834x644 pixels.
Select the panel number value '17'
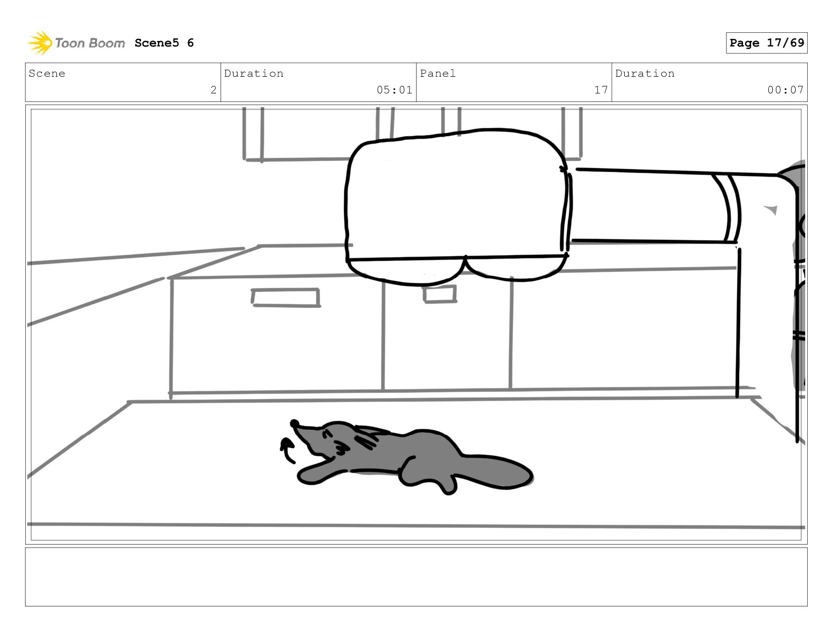point(601,90)
